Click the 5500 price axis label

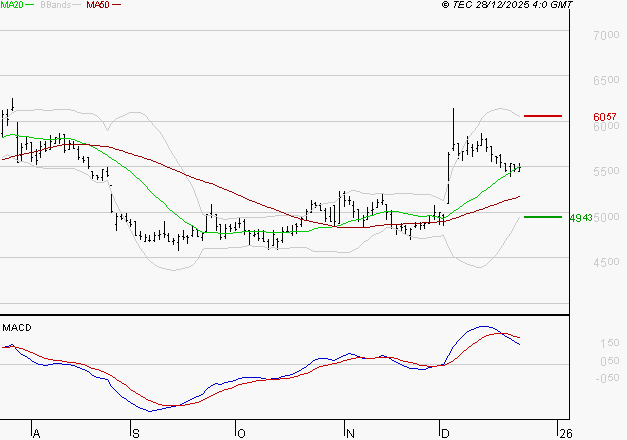coord(606,171)
